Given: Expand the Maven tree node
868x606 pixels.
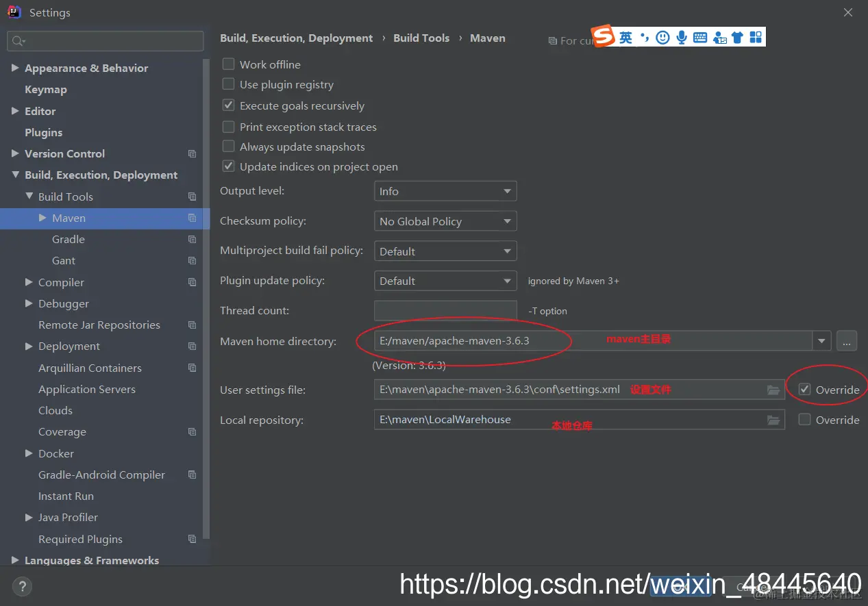Looking at the screenshot, I should [x=42, y=218].
